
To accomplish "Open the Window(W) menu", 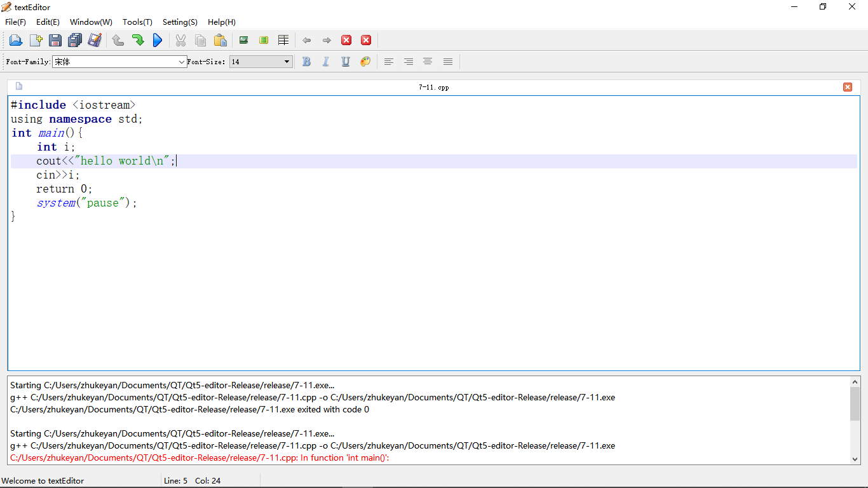I will click(91, 22).
